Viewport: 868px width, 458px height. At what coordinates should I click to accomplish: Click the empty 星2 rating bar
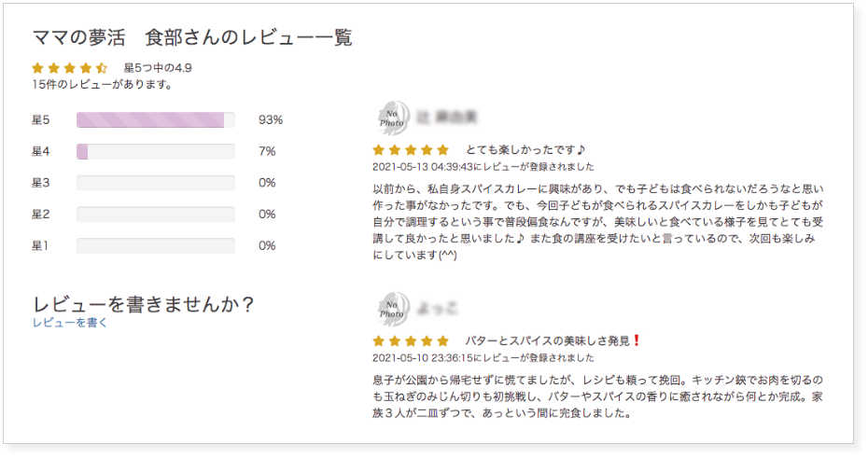(156, 215)
